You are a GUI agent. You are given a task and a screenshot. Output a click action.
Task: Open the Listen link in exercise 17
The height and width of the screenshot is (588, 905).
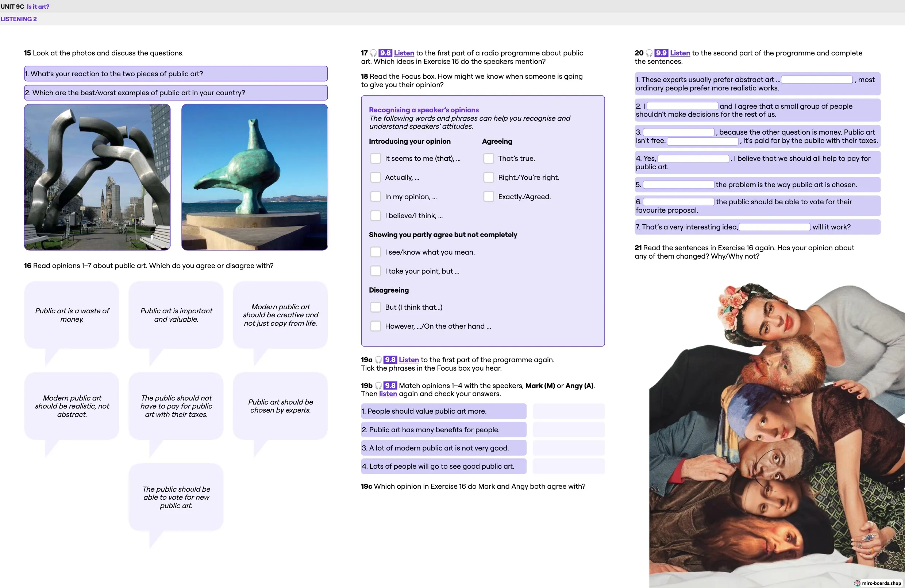click(404, 53)
